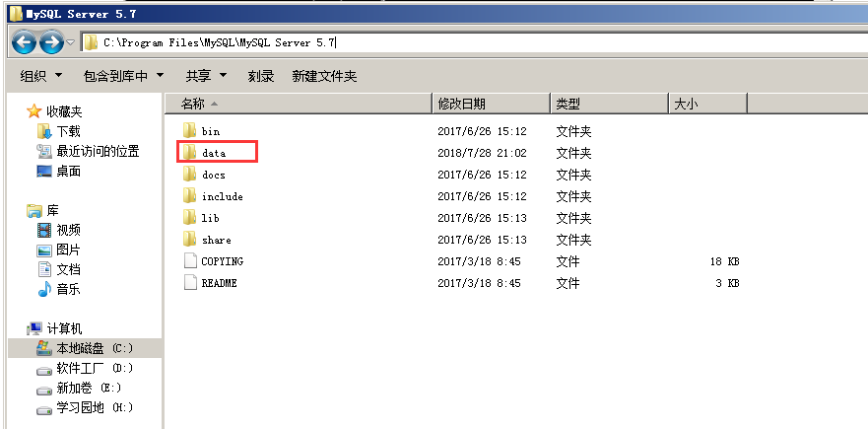Viewport: 868px width, 429px height.
Task: Click the address bar path field
Action: click(476, 42)
